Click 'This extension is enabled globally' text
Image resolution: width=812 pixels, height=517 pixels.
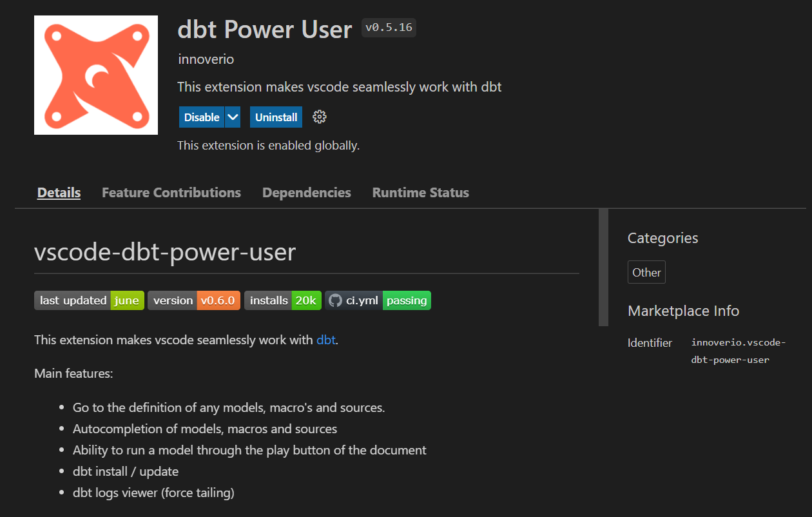point(268,146)
